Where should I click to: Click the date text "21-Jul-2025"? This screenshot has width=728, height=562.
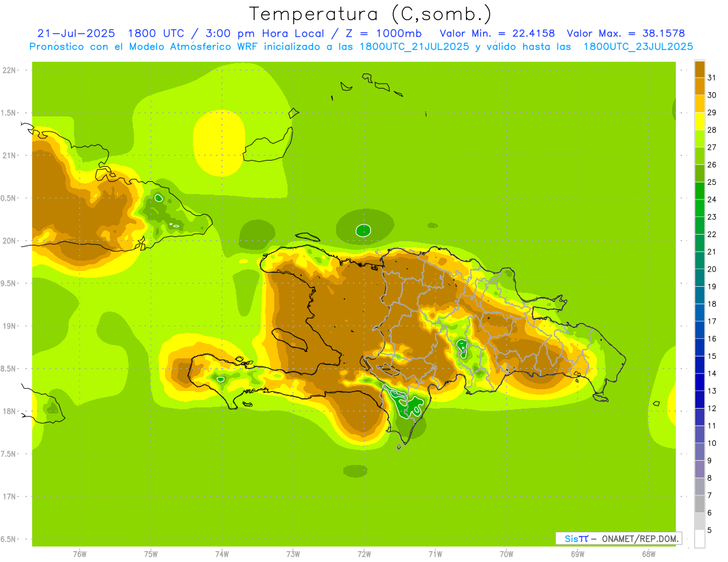pos(78,33)
